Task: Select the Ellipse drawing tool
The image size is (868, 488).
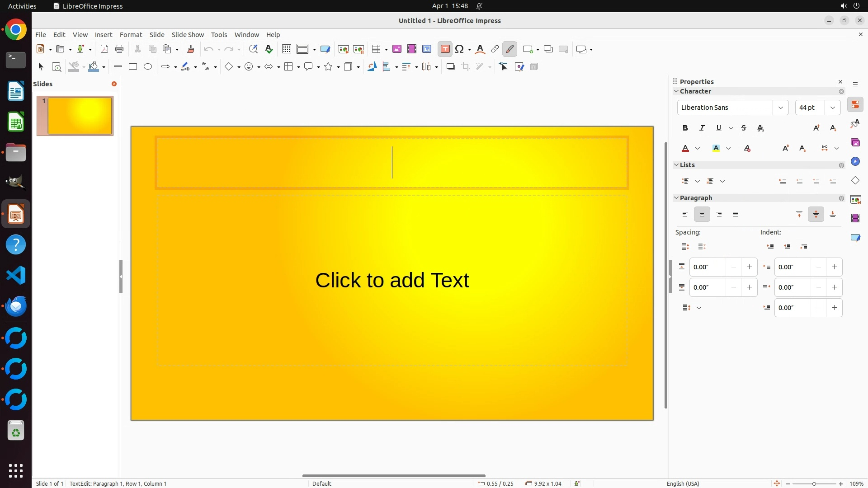Action: tap(148, 67)
